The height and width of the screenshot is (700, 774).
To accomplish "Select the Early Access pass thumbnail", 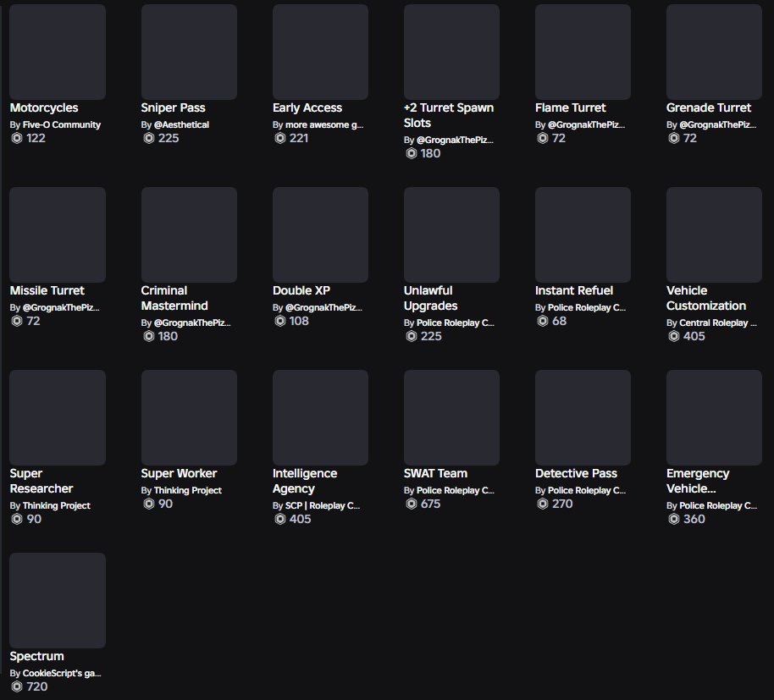I will (320, 52).
